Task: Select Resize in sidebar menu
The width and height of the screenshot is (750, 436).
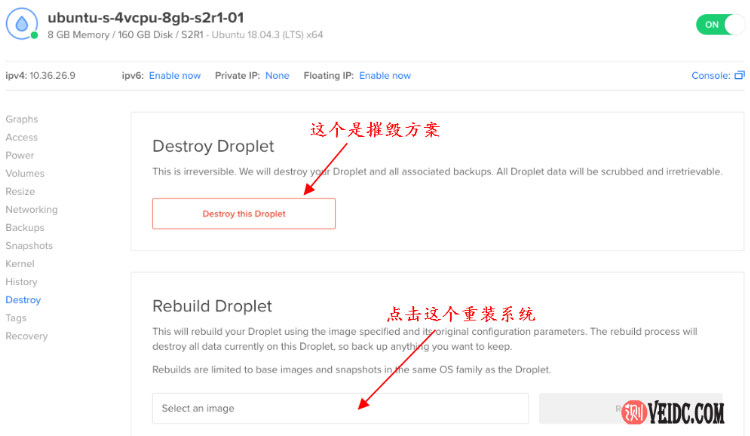Action: (x=20, y=192)
